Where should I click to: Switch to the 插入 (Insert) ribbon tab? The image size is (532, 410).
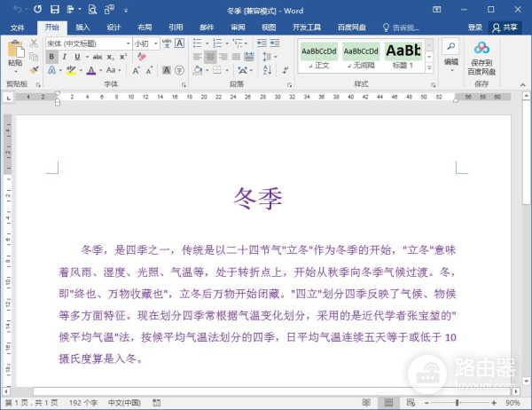(82, 27)
